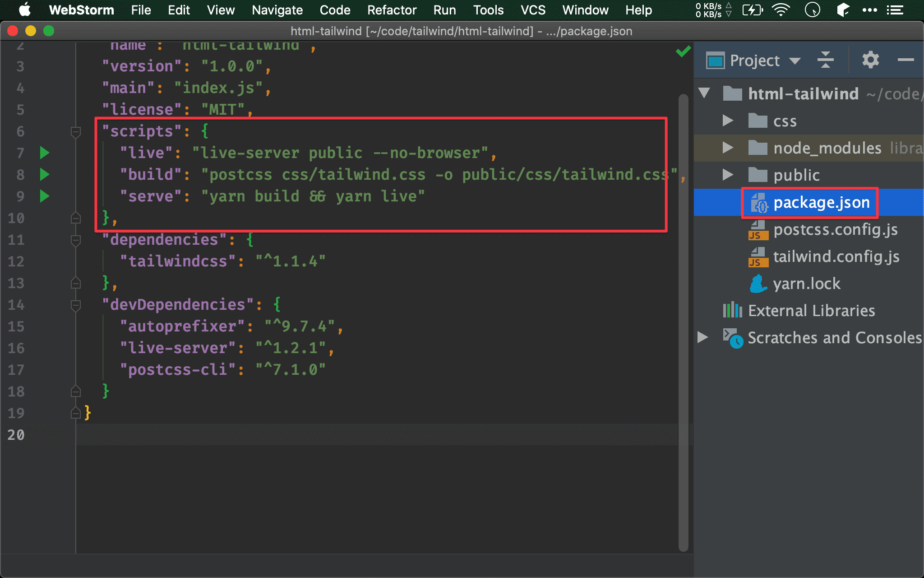Image resolution: width=924 pixels, height=578 pixels.
Task: Open the Run menu
Action: pyautogui.click(x=444, y=10)
